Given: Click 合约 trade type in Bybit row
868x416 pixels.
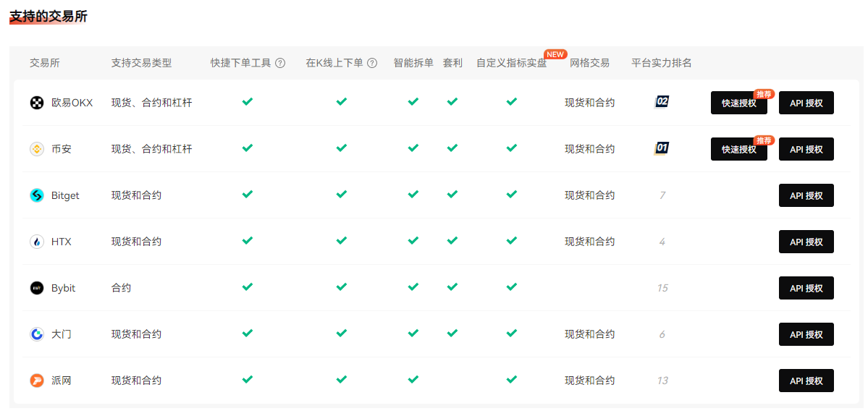Looking at the screenshot, I should (121, 288).
